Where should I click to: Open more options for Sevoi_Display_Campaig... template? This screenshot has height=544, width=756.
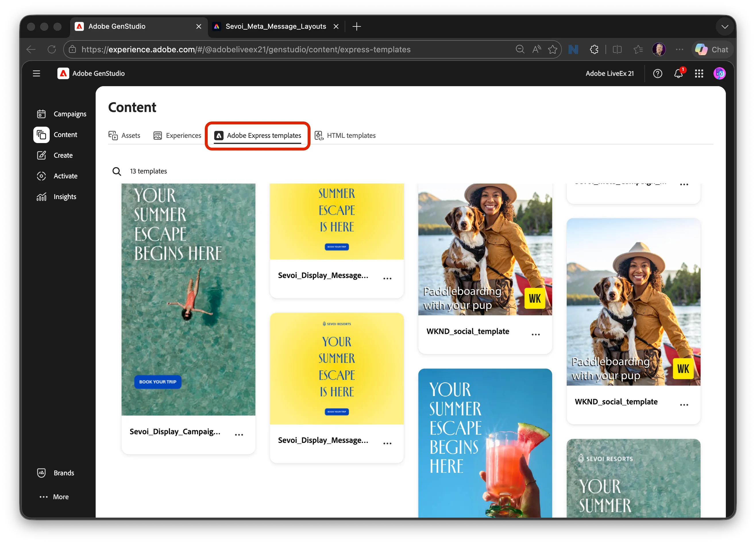coord(239,435)
